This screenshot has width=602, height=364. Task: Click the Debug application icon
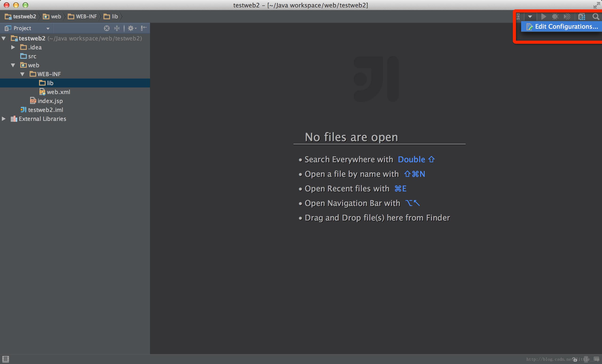click(554, 16)
